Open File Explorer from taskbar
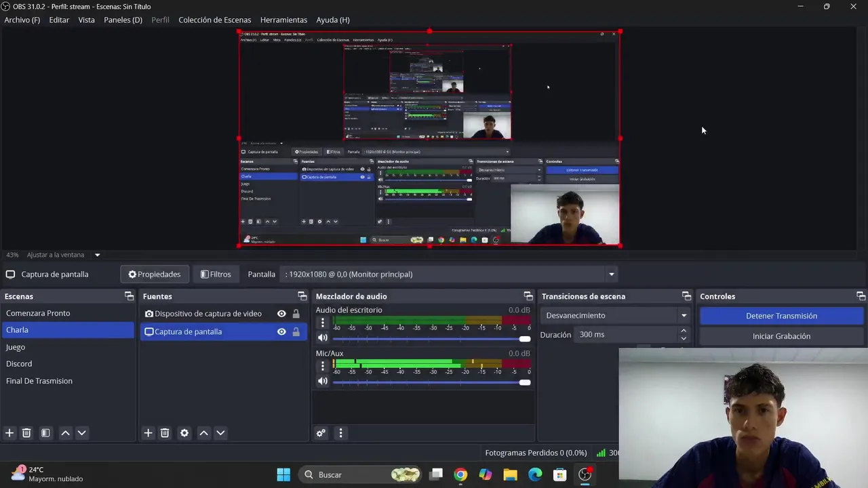The height and width of the screenshot is (488, 868). [510, 474]
